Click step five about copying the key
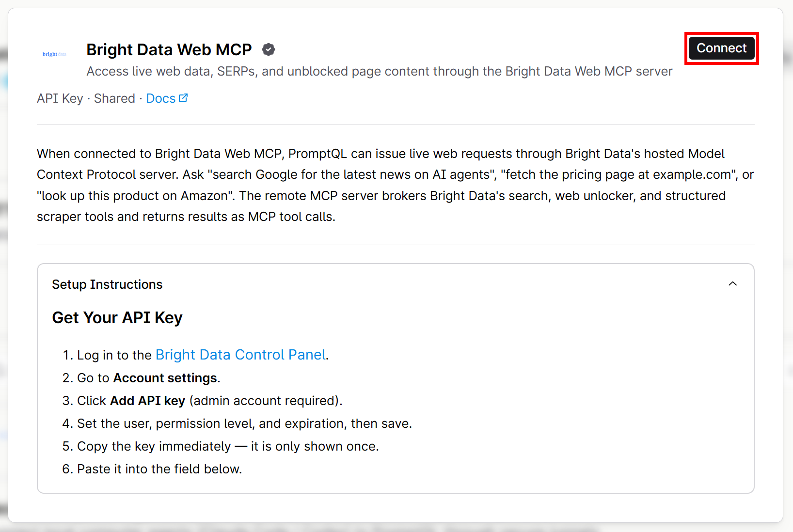793x532 pixels. 221,446
